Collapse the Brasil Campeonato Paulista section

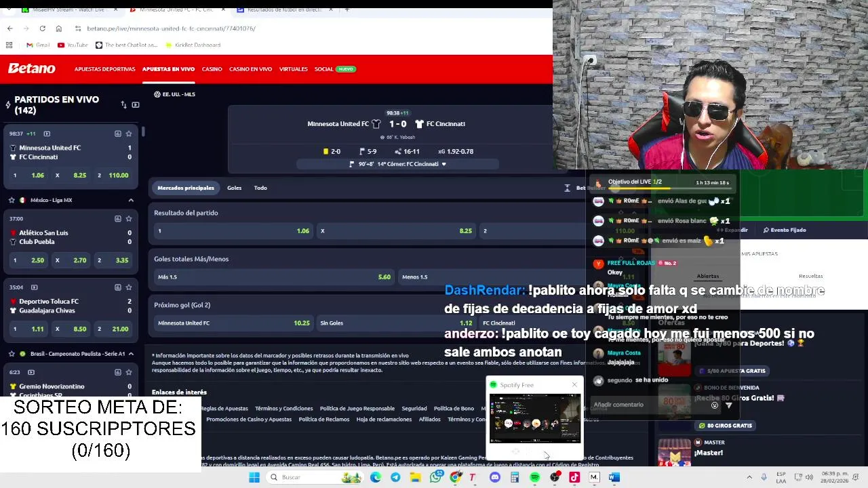(x=131, y=354)
